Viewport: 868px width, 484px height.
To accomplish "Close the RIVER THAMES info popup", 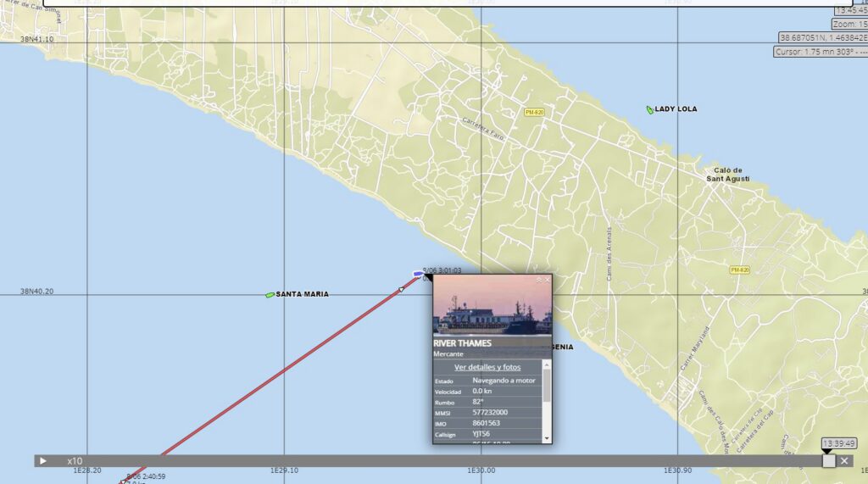I will click(548, 279).
